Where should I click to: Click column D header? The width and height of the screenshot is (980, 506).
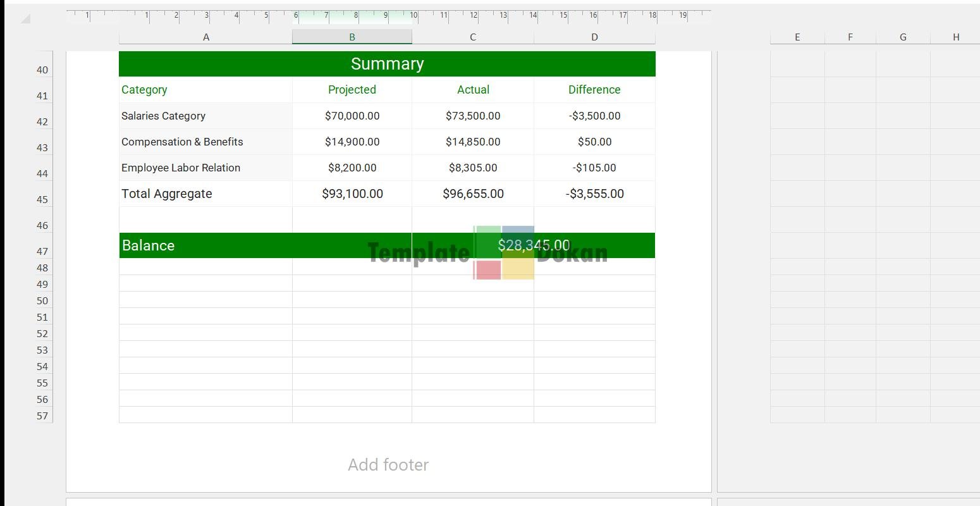[x=594, y=37]
